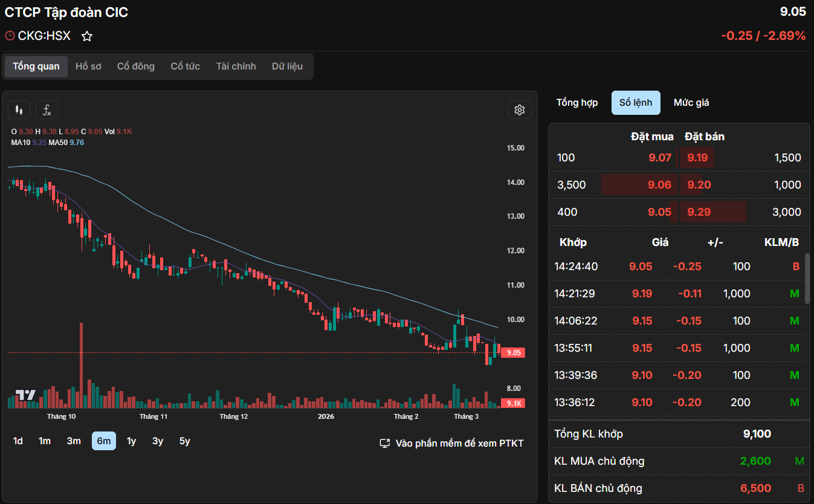Screen dimensions: 814x504
Task: Click the TradingView logo on chart
Action: click(x=25, y=395)
